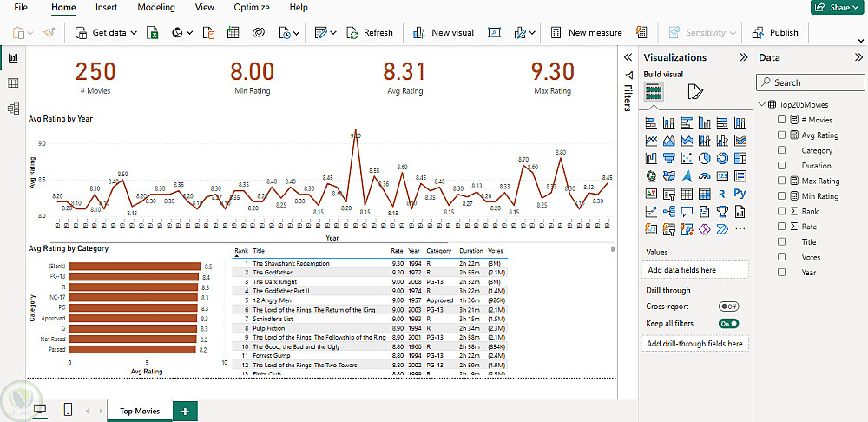The width and height of the screenshot is (868, 422).
Task: Select the Line chart visualization icon
Action: click(651, 141)
